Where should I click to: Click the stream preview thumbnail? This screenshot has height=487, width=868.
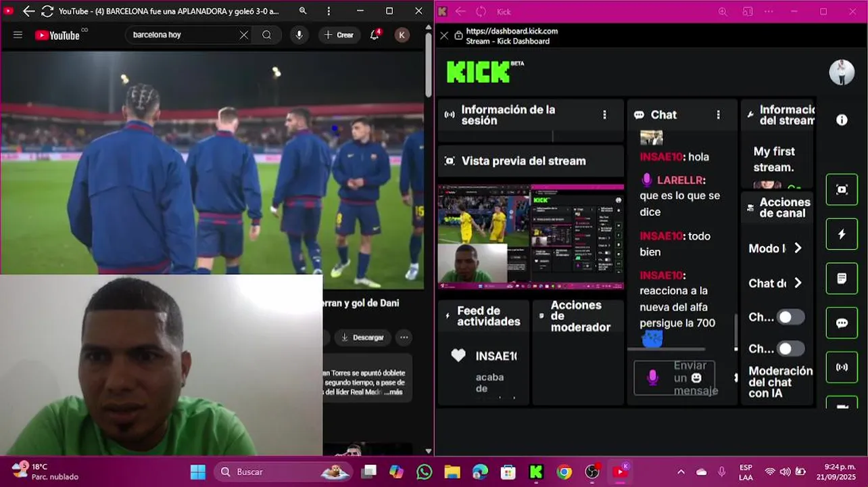tap(531, 237)
